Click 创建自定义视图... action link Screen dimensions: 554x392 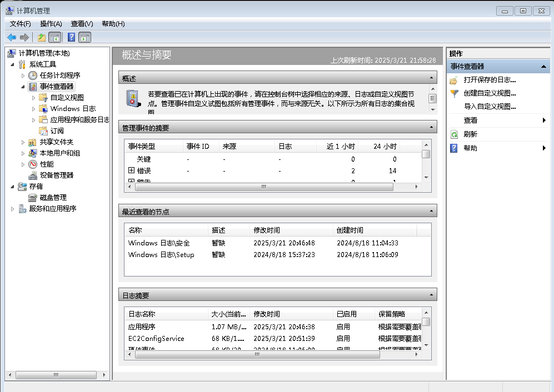tap(490, 93)
